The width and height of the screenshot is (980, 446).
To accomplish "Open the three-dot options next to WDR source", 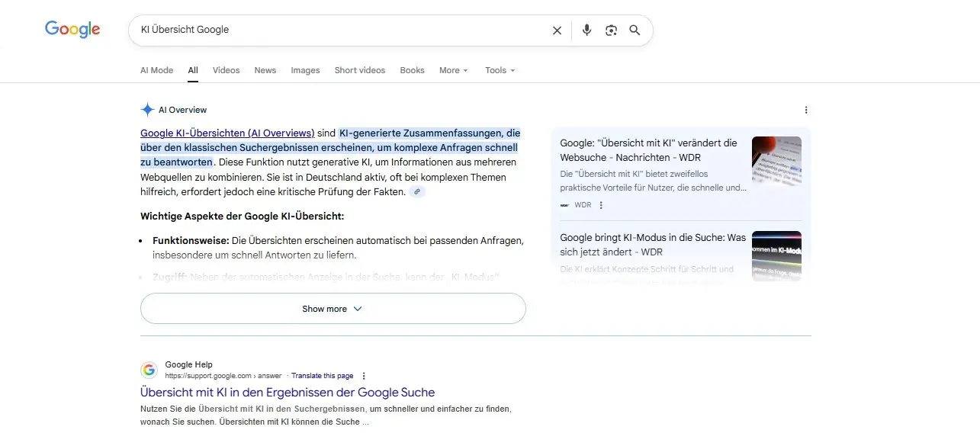I will (x=601, y=204).
